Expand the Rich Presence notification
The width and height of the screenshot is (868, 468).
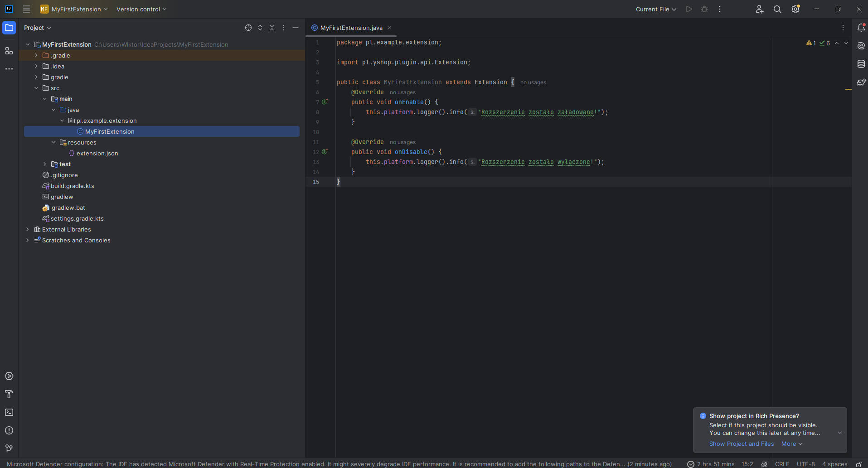coord(840,433)
